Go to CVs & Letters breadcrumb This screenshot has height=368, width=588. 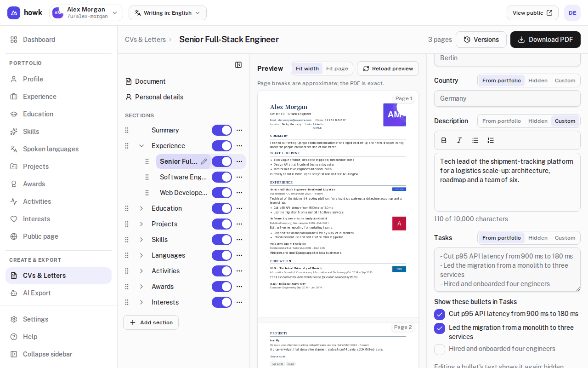[x=145, y=40]
